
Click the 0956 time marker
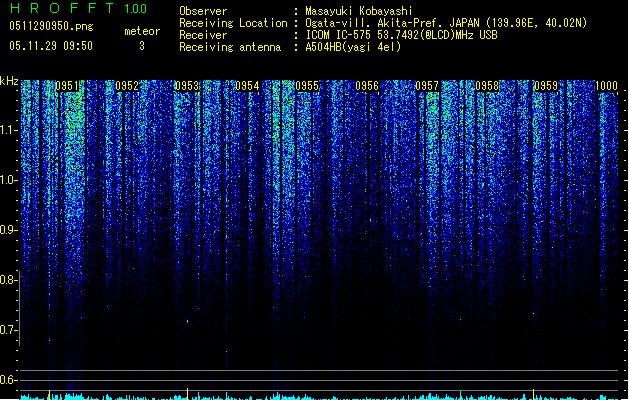point(367,86)
